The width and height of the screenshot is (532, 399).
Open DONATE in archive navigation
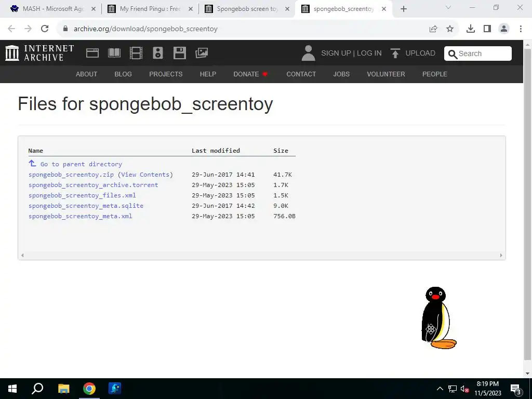pos(251,74)
